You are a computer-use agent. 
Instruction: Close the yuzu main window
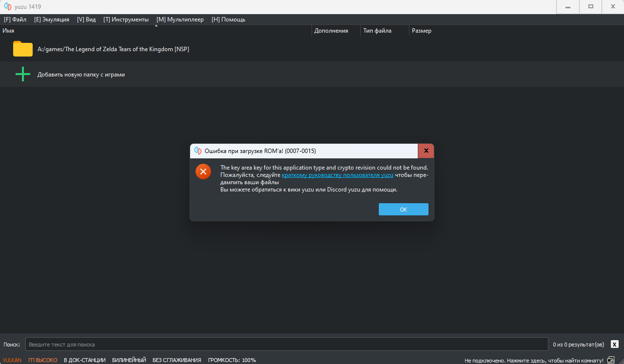pyautogui.click(x=613, y=7)
